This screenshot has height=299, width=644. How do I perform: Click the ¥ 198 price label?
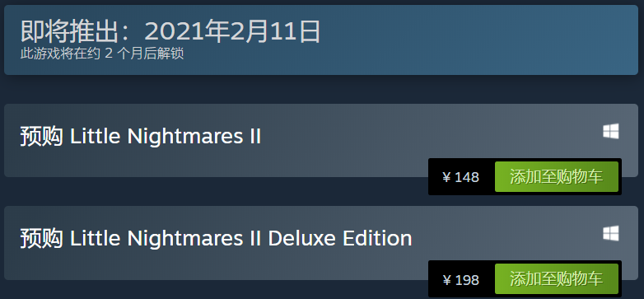tap(461, 280)
